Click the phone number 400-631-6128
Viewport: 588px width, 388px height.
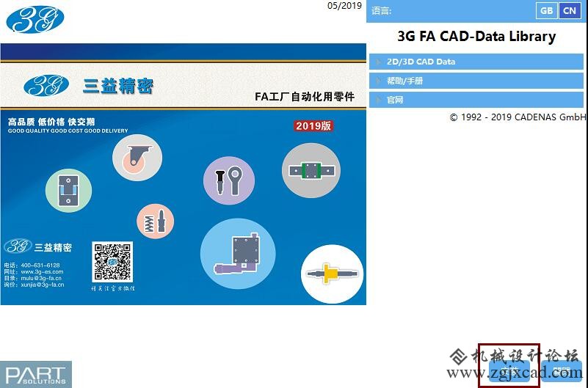(x=40, y=266)
